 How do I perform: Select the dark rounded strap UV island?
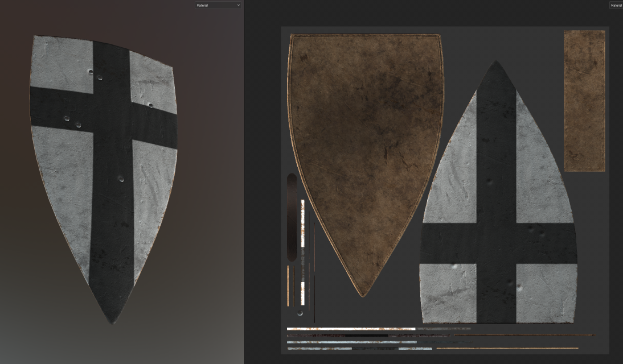tap(292, 217)
